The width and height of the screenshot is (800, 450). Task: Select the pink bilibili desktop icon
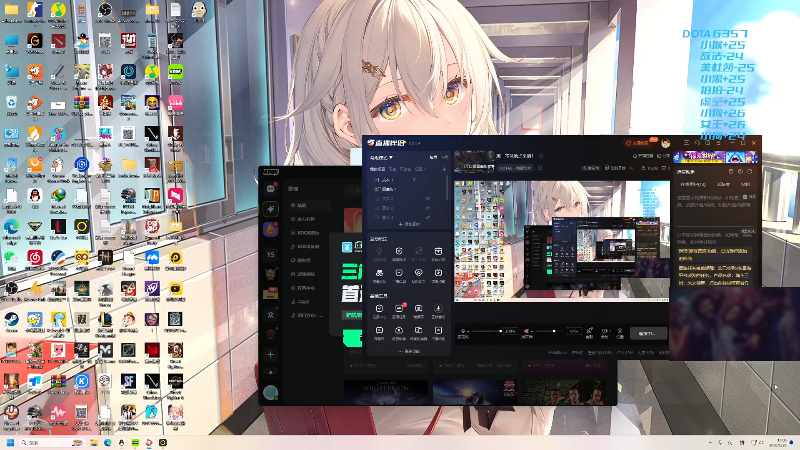pyautogui.click(x=176, y=104)
